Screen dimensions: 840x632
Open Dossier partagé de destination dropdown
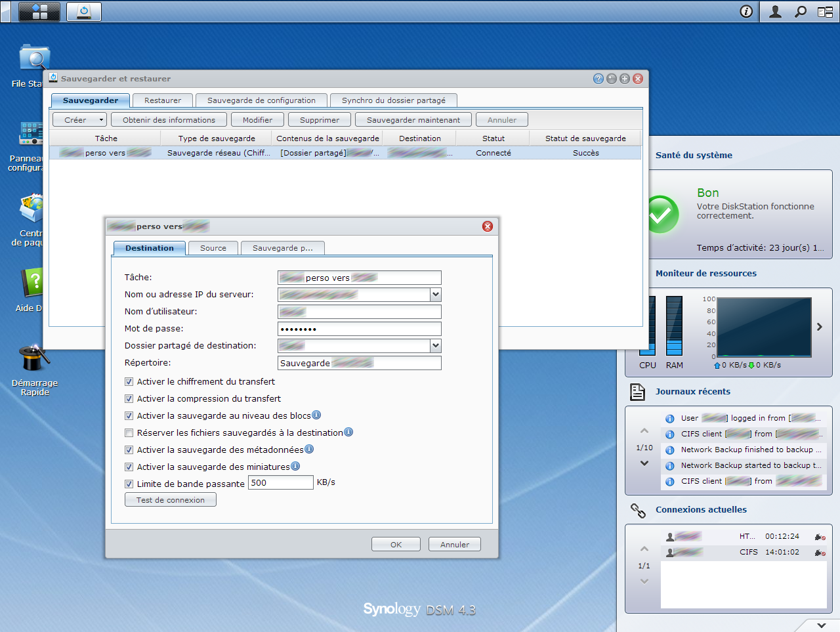436,346
